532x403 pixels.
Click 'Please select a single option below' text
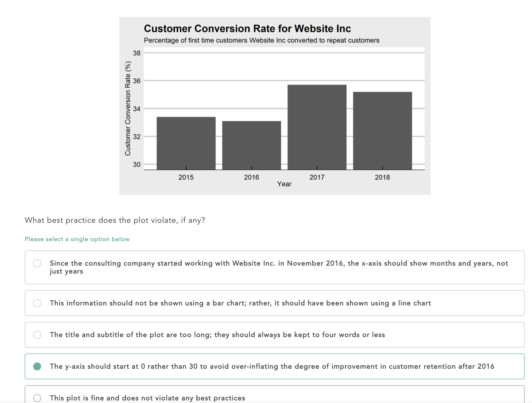point(77,239)
